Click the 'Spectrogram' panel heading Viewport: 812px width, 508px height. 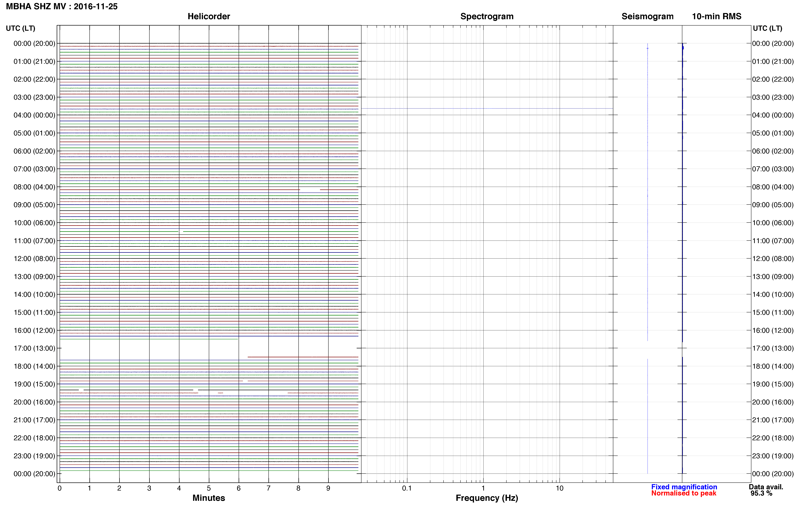487,16
